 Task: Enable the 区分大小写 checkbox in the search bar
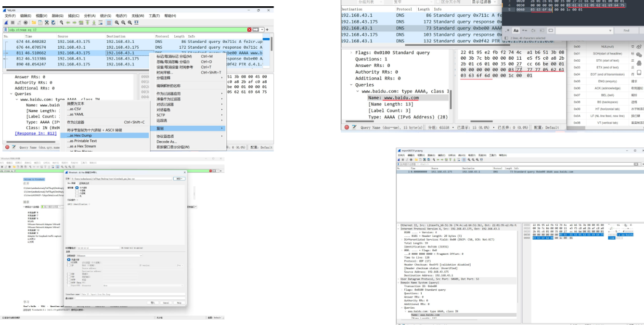(438, 2)
